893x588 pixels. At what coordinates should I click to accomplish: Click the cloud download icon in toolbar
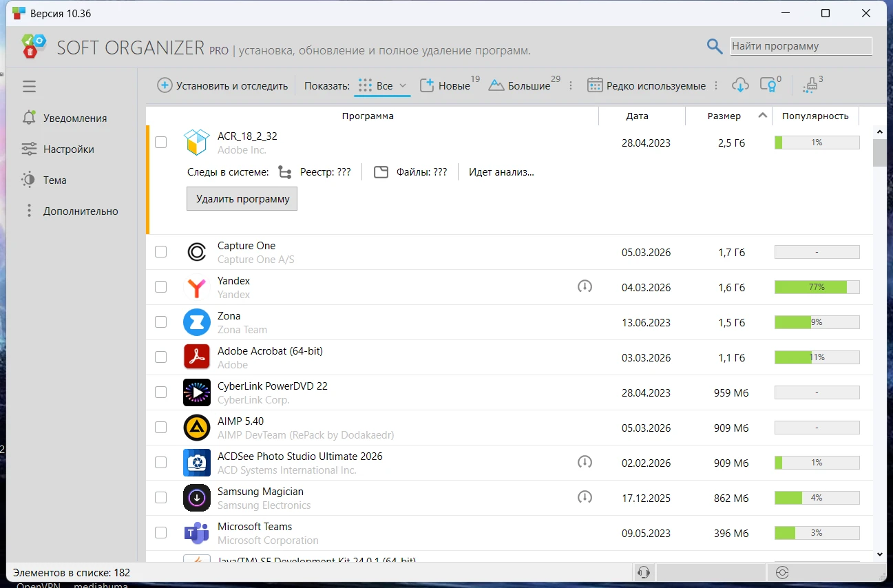tap(740, 85)
